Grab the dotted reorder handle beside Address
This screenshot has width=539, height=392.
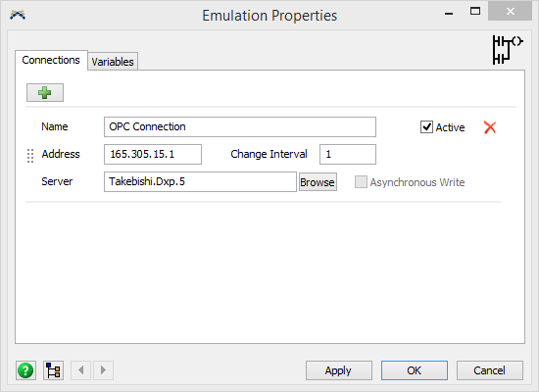(x=30, y=156)
